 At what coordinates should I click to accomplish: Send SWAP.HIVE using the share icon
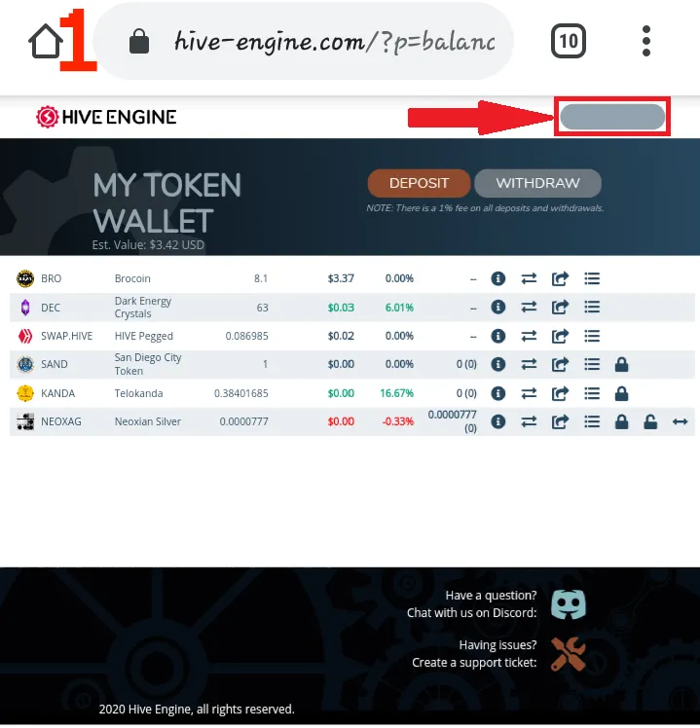click(x=560, y=336)
